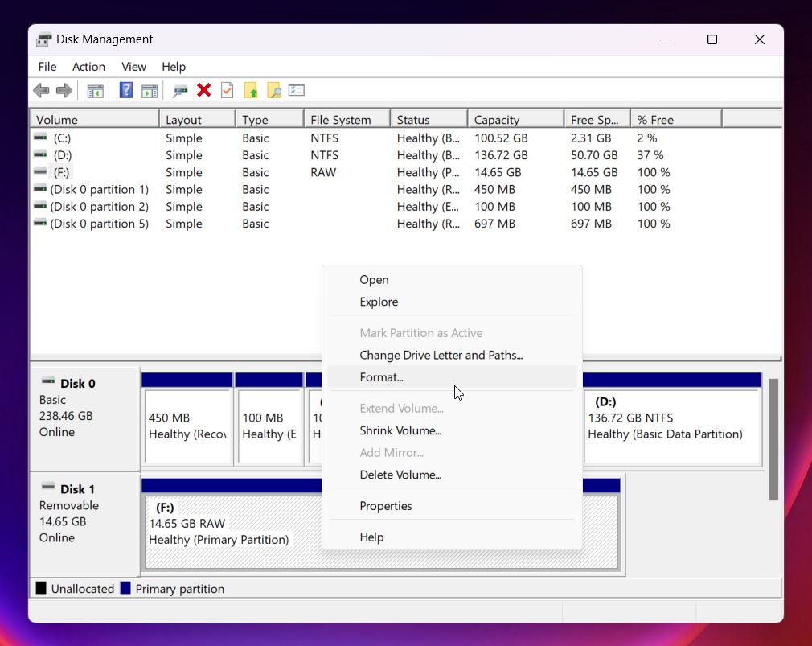
Task: Select the 100 MB Healthy (E partition block
Action: pos(269,418)
